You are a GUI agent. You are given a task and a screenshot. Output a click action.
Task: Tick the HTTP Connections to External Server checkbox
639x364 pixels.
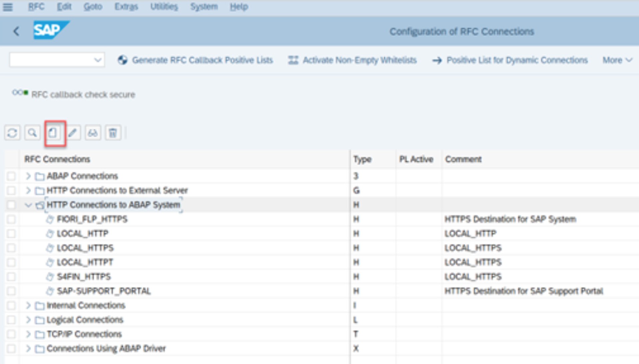[11, 190]
